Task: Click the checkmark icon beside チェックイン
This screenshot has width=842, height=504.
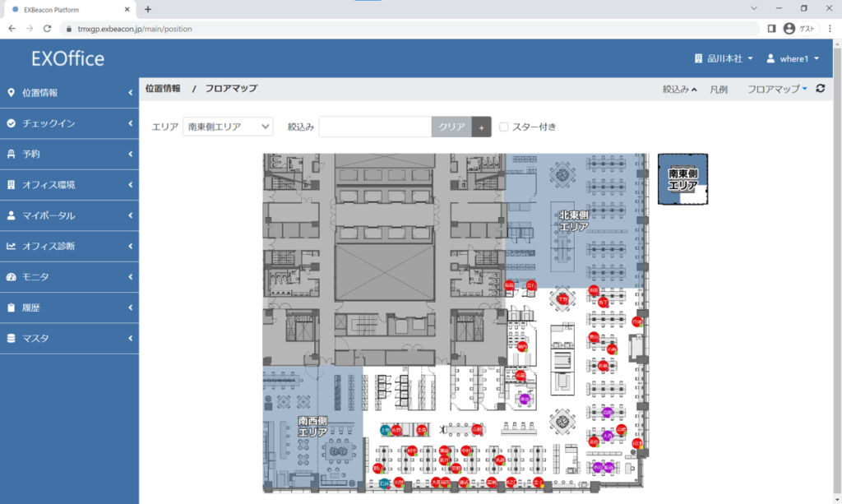Action: [x=11, y=123]
